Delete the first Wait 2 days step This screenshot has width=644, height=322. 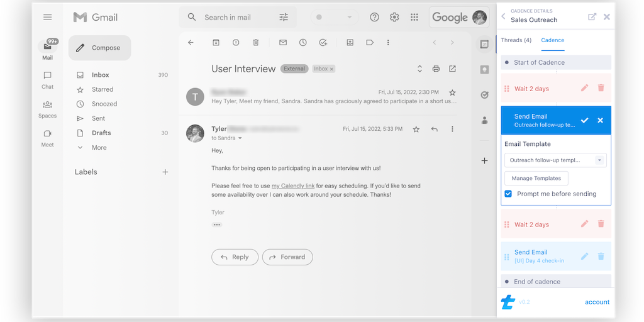pos(601,88)
